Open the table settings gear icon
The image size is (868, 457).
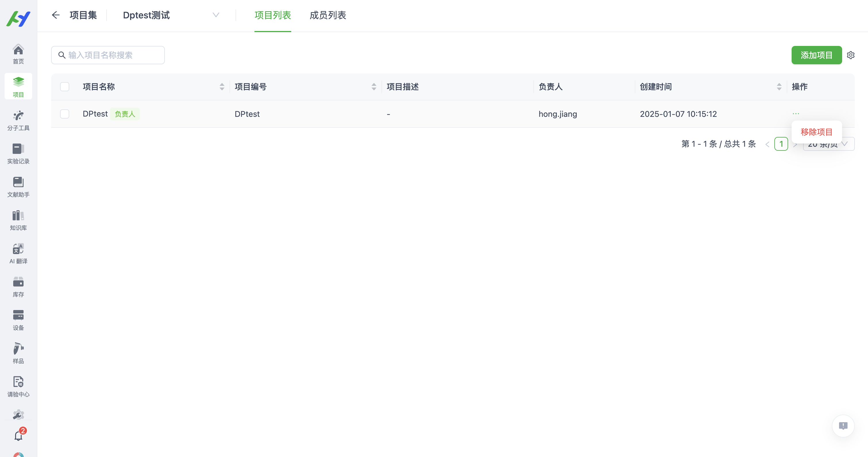(x=850, y=55)
